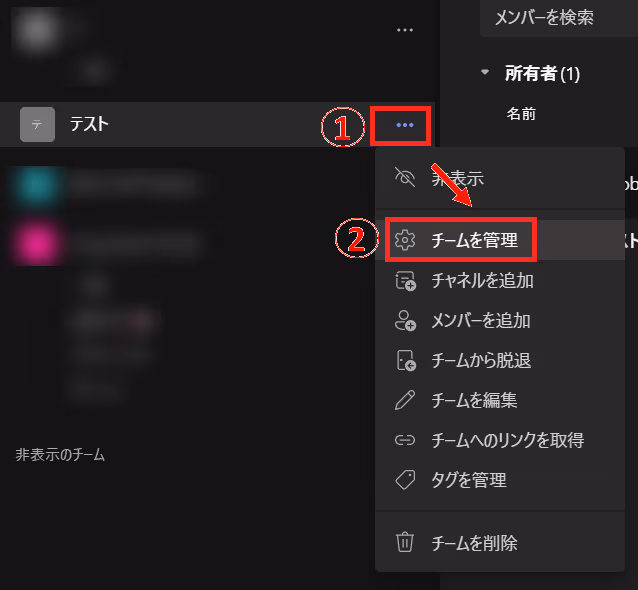Click the crossed-eye 非表示 icon
The width and height of the screenshot is (638, 590).
405,177
